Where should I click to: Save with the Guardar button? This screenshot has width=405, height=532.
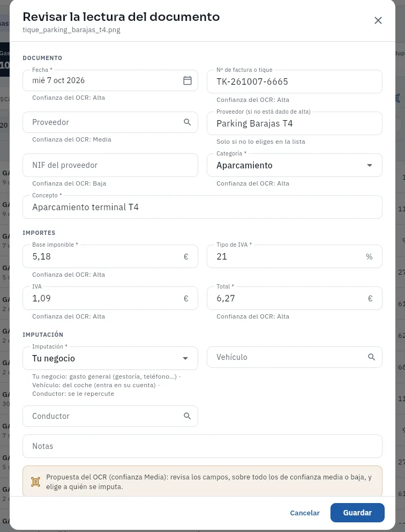357,513
